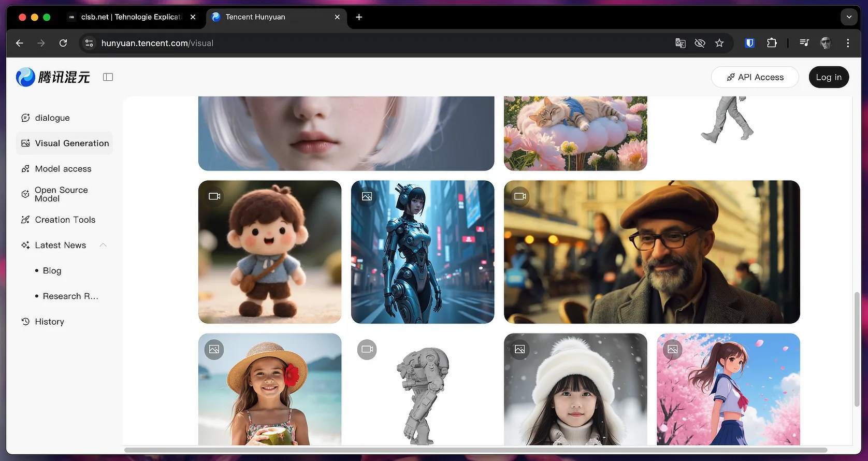Click the Google Translate icon in address bar
The width and height of the screenshot is (868, 461).
[x=681, y=43]
